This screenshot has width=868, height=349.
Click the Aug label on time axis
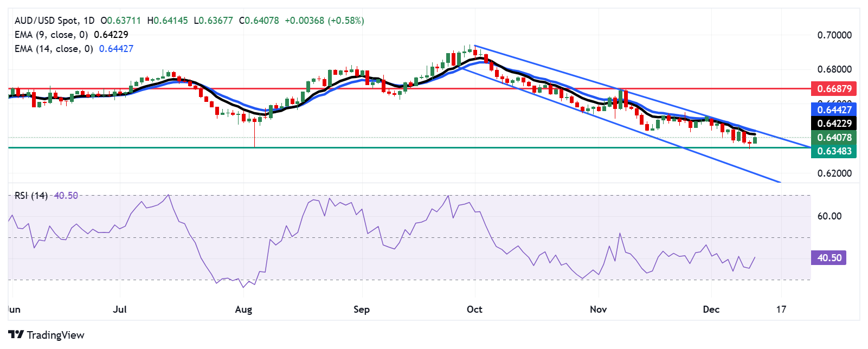[243, 309]
